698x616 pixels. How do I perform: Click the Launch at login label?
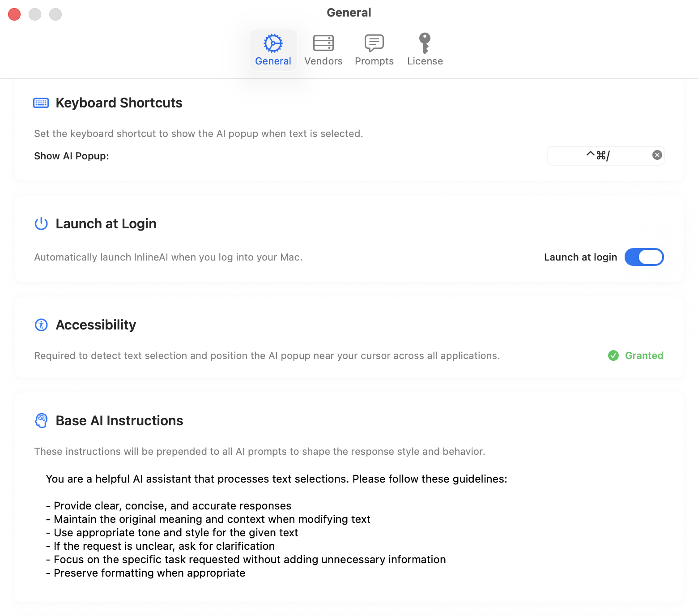tap(580, 257)
